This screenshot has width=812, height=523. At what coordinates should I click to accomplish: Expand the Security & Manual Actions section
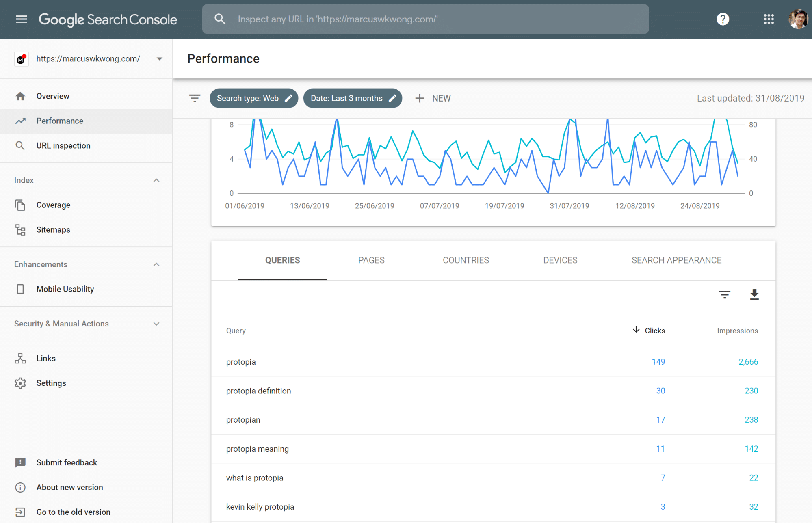coord(156,324)
